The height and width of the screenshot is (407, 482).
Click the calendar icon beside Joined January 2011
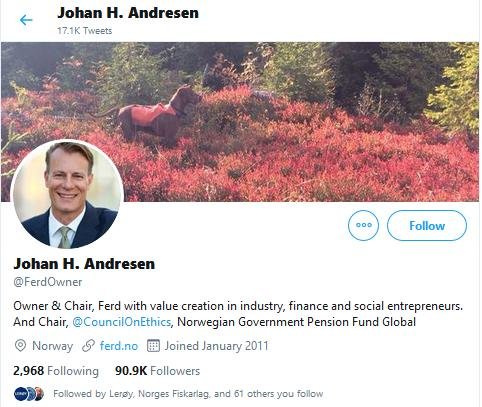[x=153, y=346]
